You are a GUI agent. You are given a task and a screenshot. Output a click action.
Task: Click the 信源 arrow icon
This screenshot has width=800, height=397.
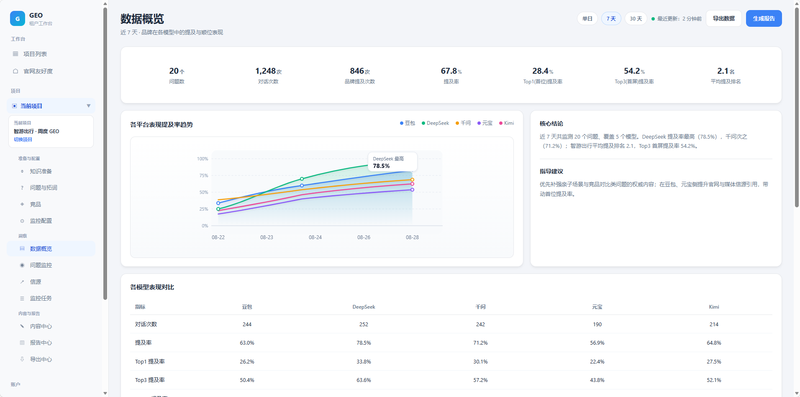(21, 282)
